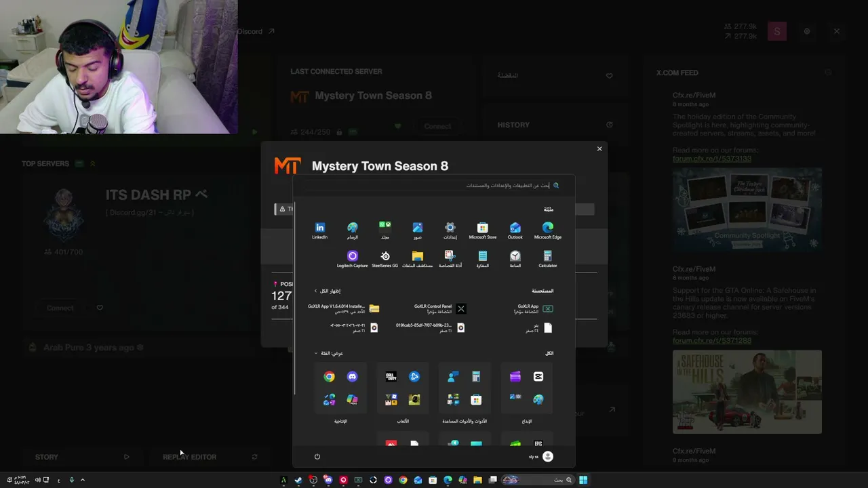Open the History section clock icon
Viewport: 868px width, 488px height.
pos(609,125)
